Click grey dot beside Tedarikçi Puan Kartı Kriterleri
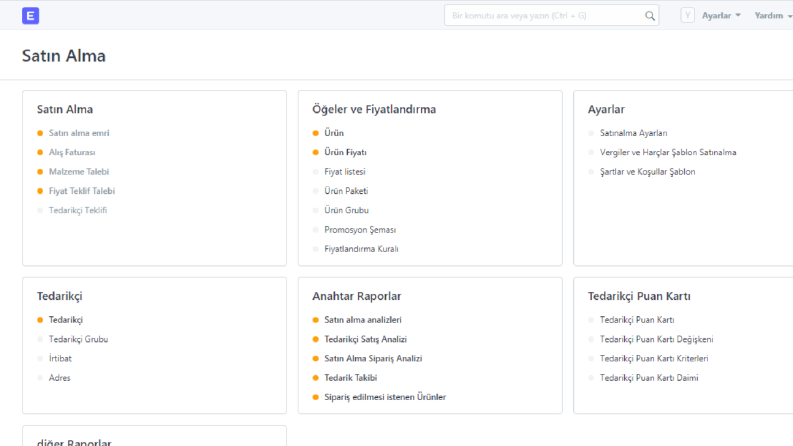 pos(591,358)
